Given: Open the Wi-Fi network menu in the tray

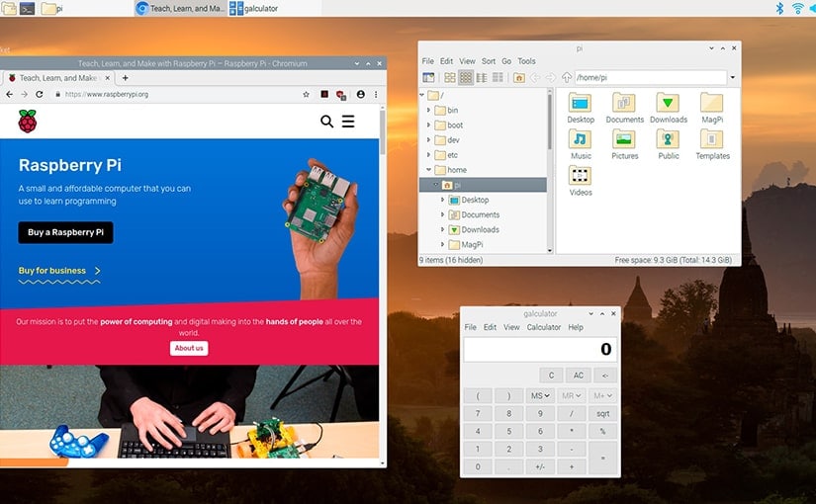Looking at the screenshot, I should (x=798, y=8).
